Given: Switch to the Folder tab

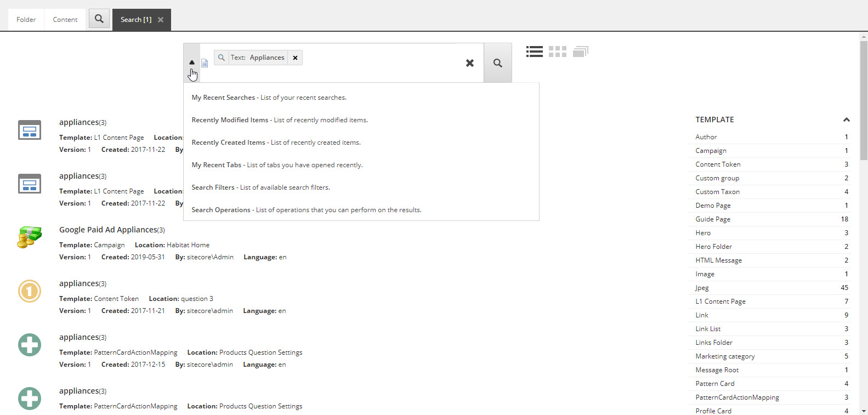Looking at the screenshot, I should click(26, 20).
